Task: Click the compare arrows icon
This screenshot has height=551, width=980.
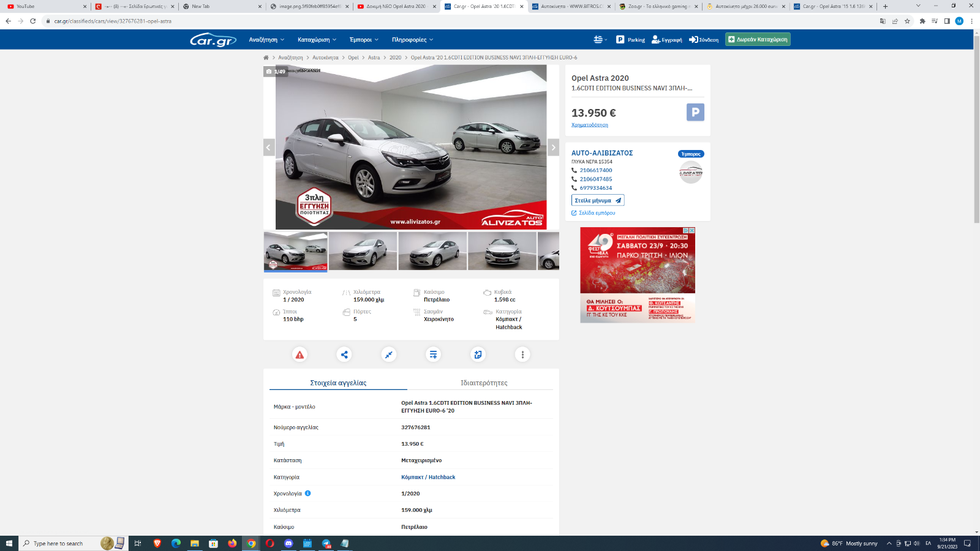Action: [389, 354]
